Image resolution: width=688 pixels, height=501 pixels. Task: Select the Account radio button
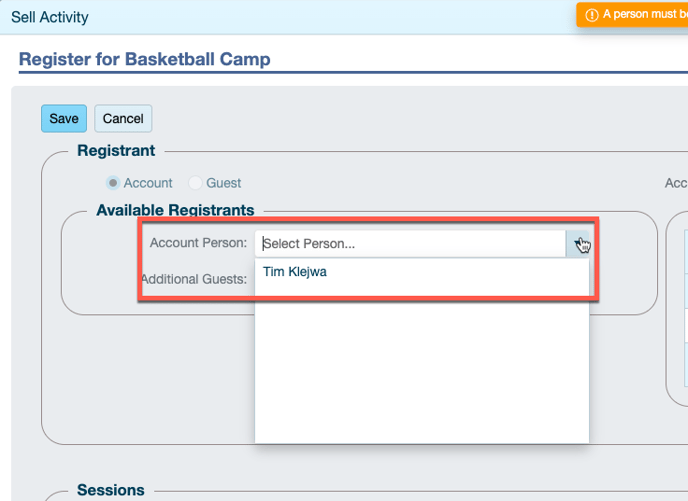[x=114, y=183]
